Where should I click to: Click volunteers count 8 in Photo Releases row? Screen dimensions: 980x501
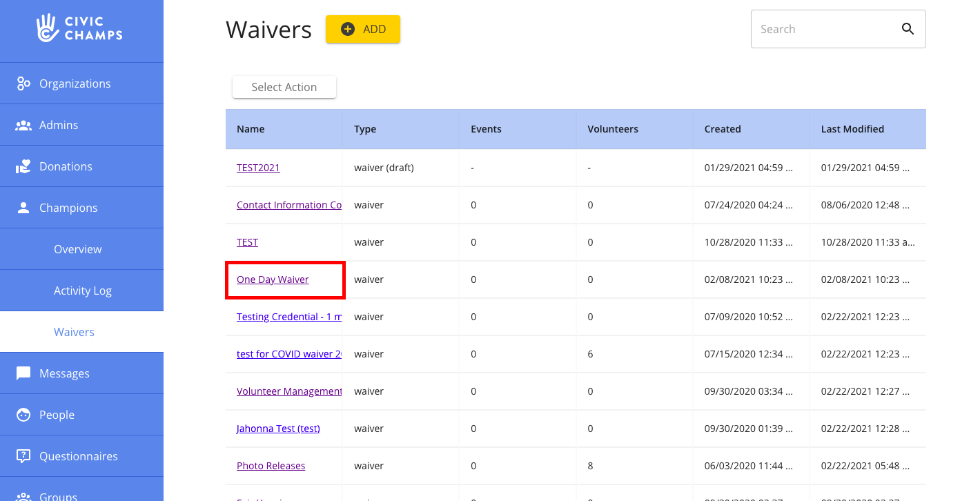[590, 466]
